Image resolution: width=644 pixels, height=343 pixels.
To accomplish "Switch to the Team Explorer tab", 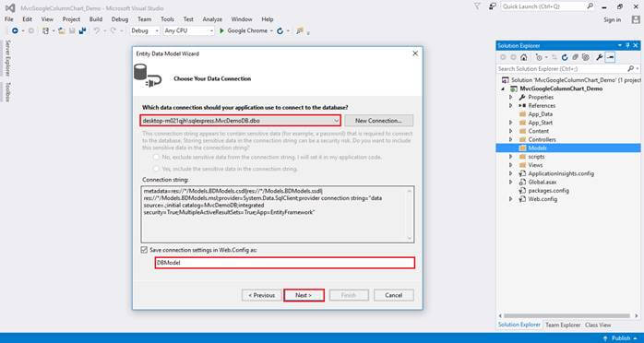I will [x=563, y=325].
